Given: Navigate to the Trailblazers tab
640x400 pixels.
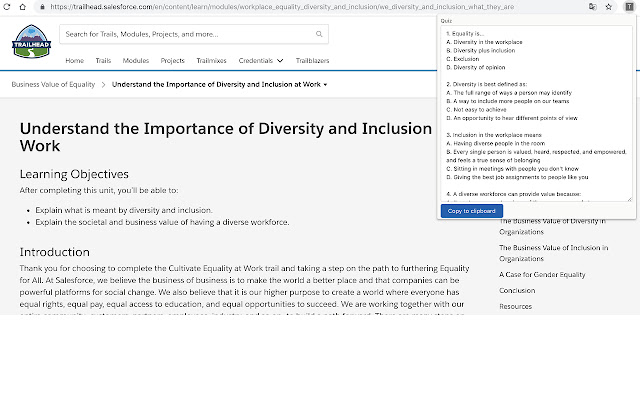Looking at the screenshot, I should click(315, 61).
